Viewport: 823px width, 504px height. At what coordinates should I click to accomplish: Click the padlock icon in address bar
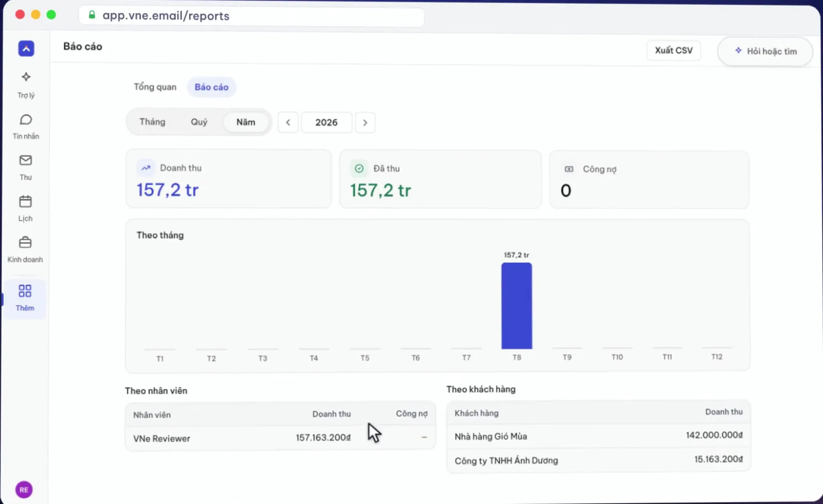click(x=92, y=15)
